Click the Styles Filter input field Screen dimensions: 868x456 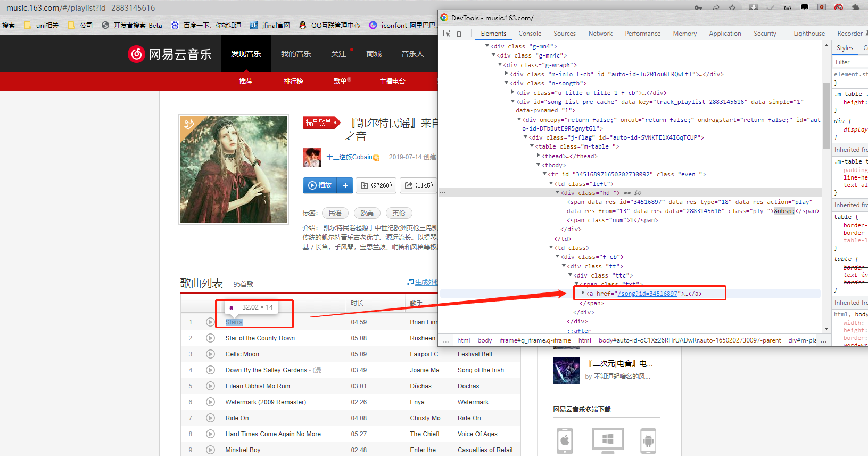(850, 62)
